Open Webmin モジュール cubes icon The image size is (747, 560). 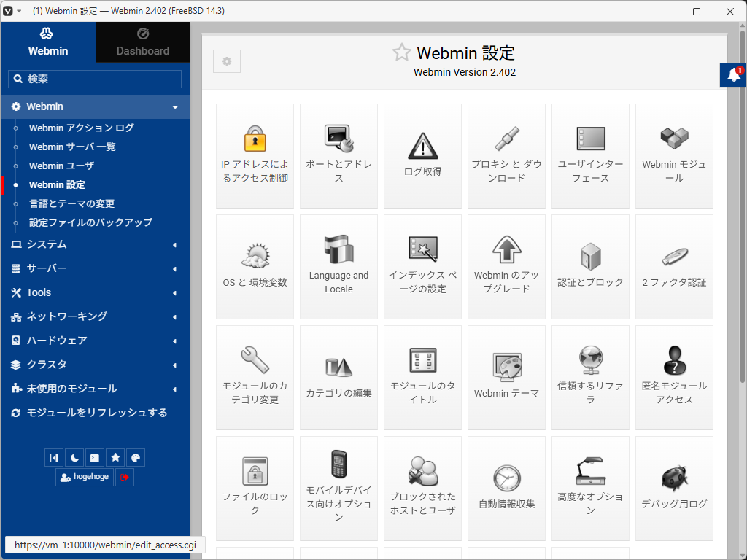coord(674,139)
